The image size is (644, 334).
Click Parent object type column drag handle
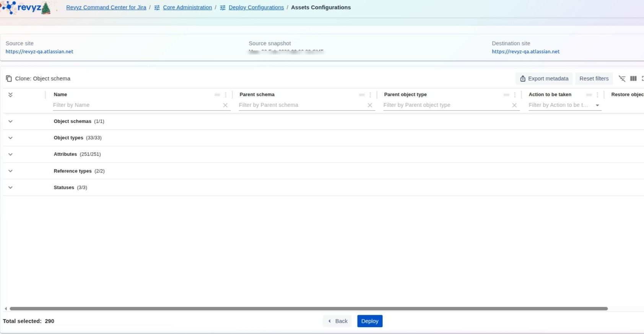[x=506, y=95]
